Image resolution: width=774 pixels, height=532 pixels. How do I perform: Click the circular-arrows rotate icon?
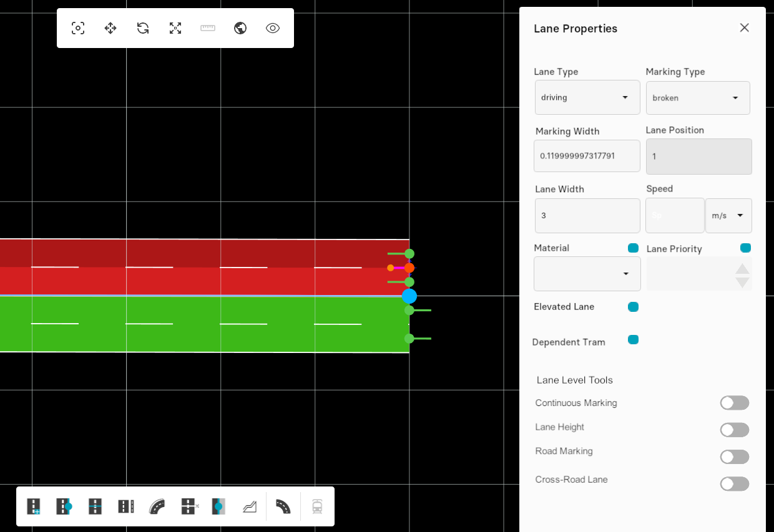click(x=143, y=28)
